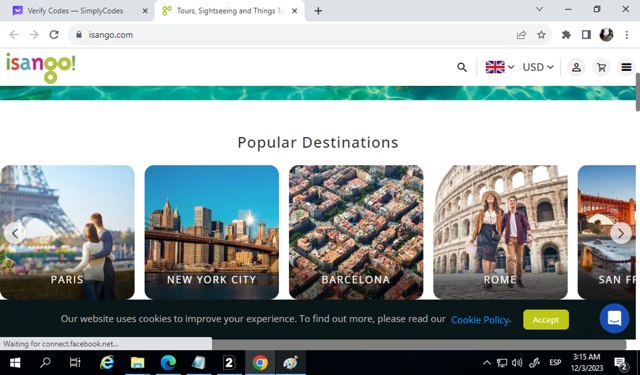Open the UK flag language dropdown
The image size is (640, 375).
click(500, 67)
